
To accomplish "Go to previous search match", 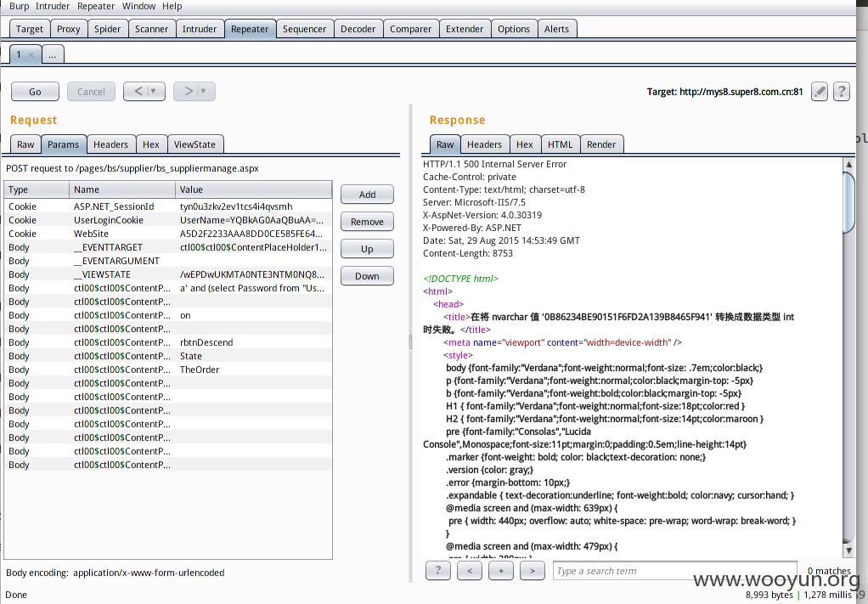I will pos(470,570).
